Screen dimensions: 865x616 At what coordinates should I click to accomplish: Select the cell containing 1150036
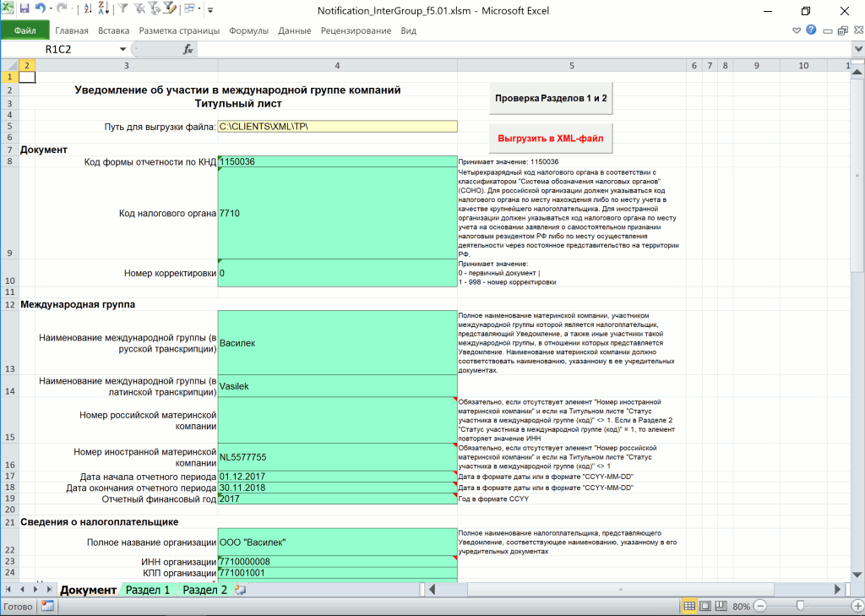pyautogui.click(x=338, y=161)
